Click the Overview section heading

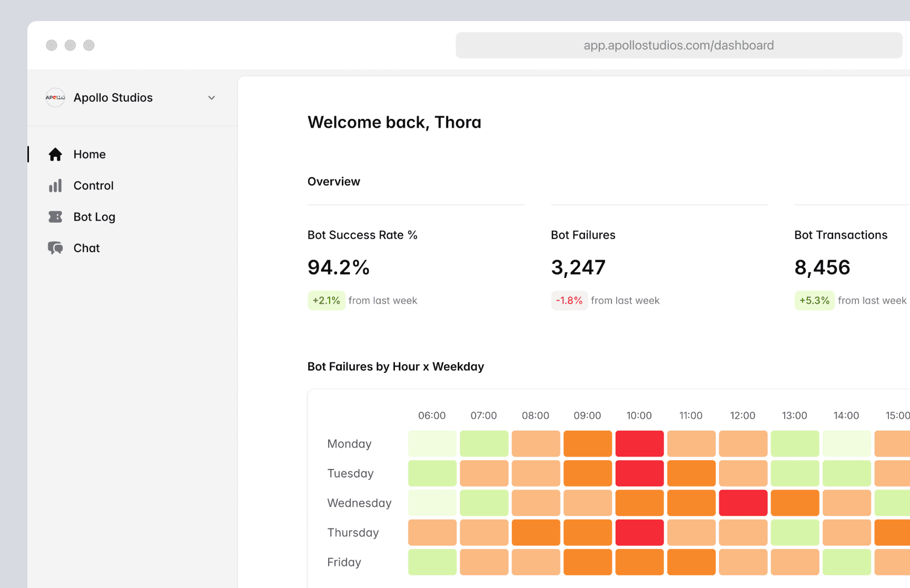click(334, 182)
